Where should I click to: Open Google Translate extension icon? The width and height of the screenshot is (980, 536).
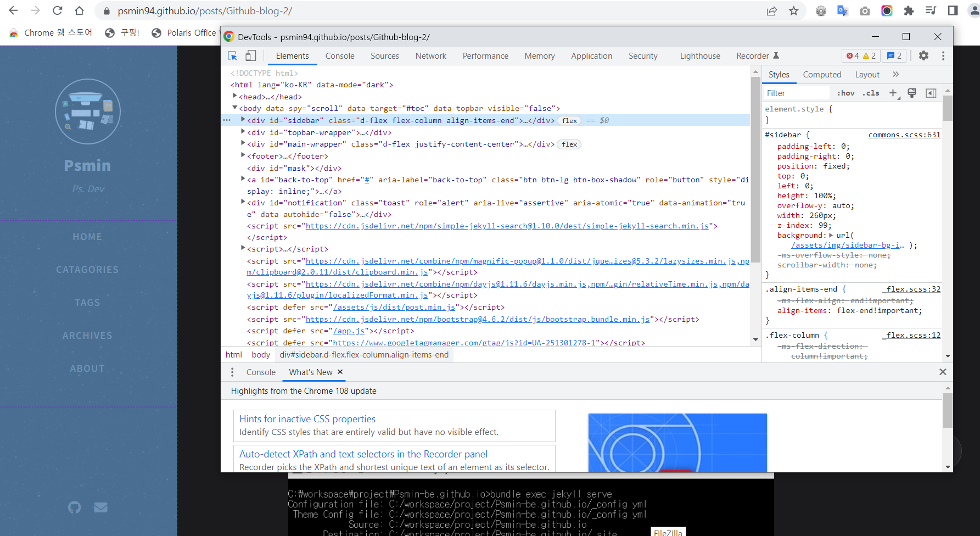pos(843,10)
